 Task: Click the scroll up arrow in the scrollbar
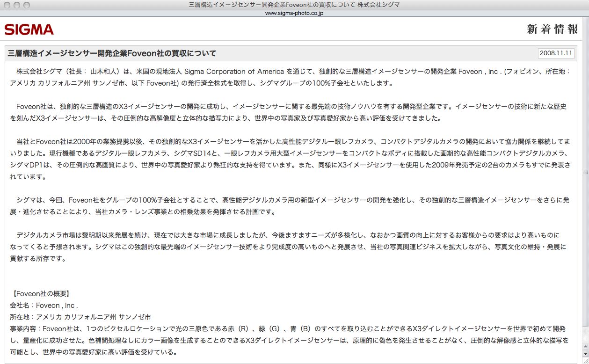pos(585,347)
